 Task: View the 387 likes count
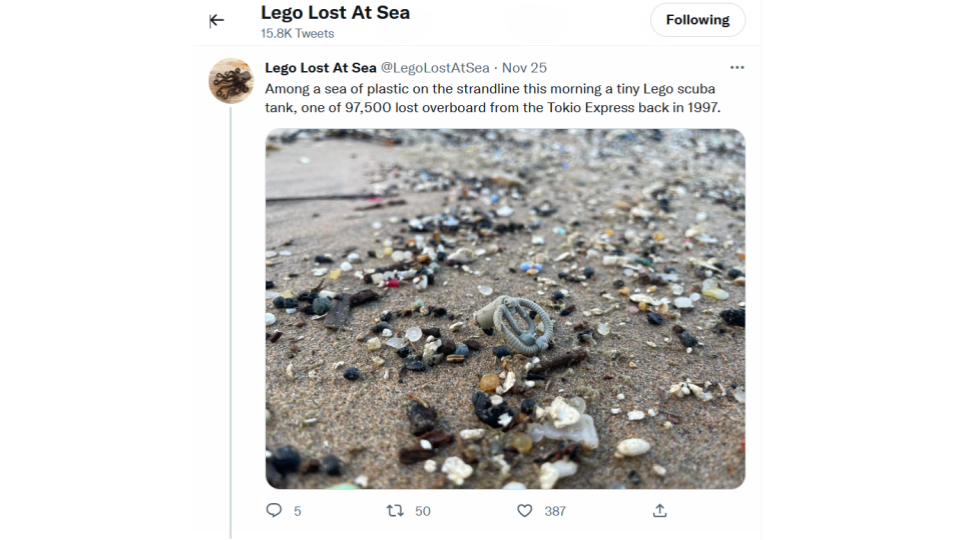click(555, 511)
